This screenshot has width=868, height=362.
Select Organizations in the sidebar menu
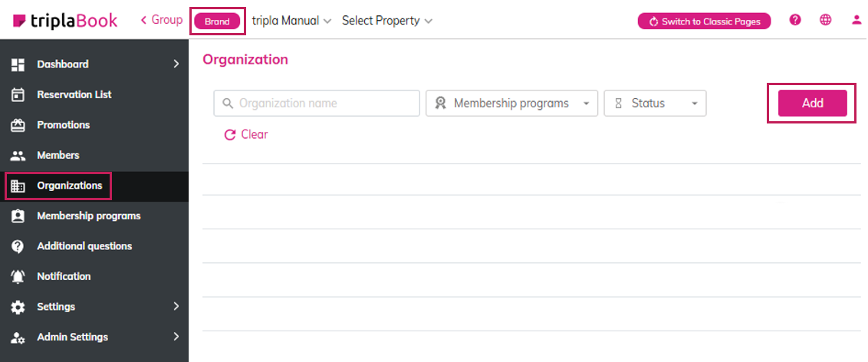coord(69,186)
